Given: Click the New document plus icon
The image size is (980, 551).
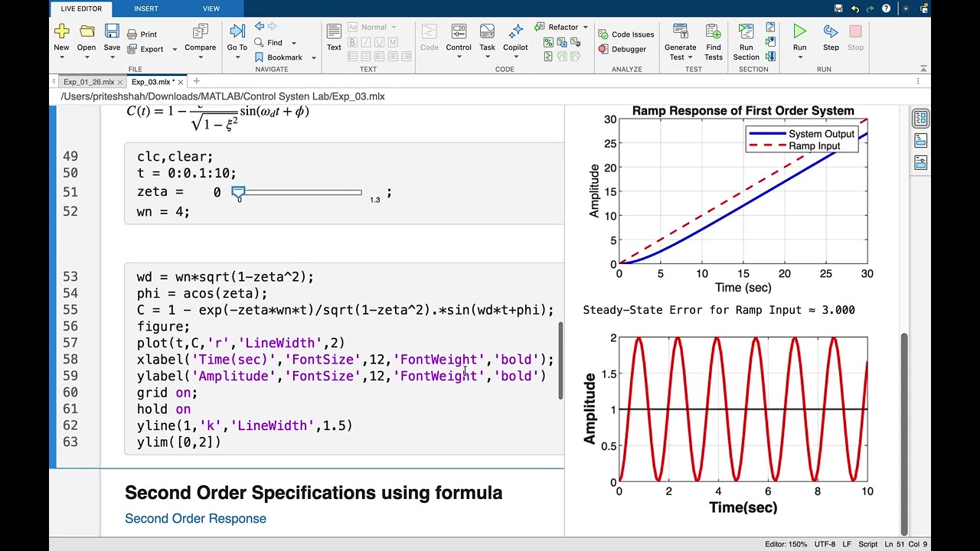Looking at the screenshot, I should (61, 31).
